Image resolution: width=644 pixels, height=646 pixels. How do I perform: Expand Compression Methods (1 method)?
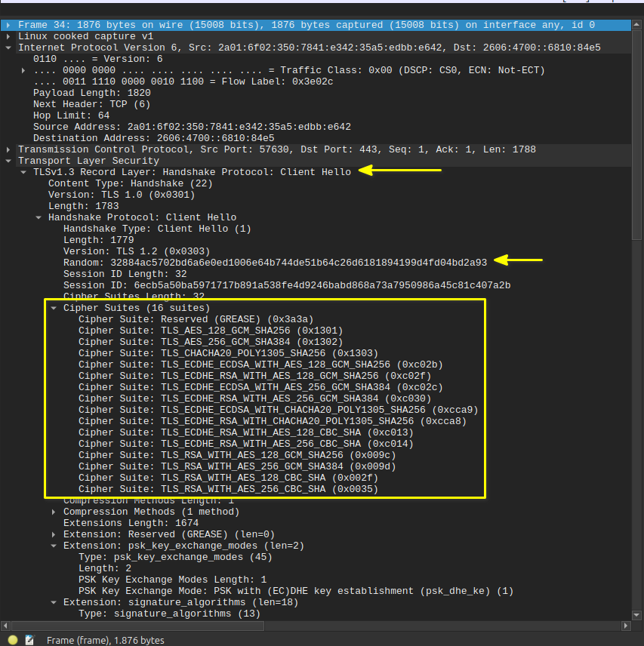[54, 512]
